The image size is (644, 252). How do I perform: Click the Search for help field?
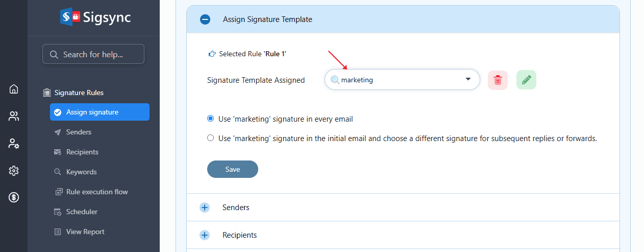click(93, 54)
